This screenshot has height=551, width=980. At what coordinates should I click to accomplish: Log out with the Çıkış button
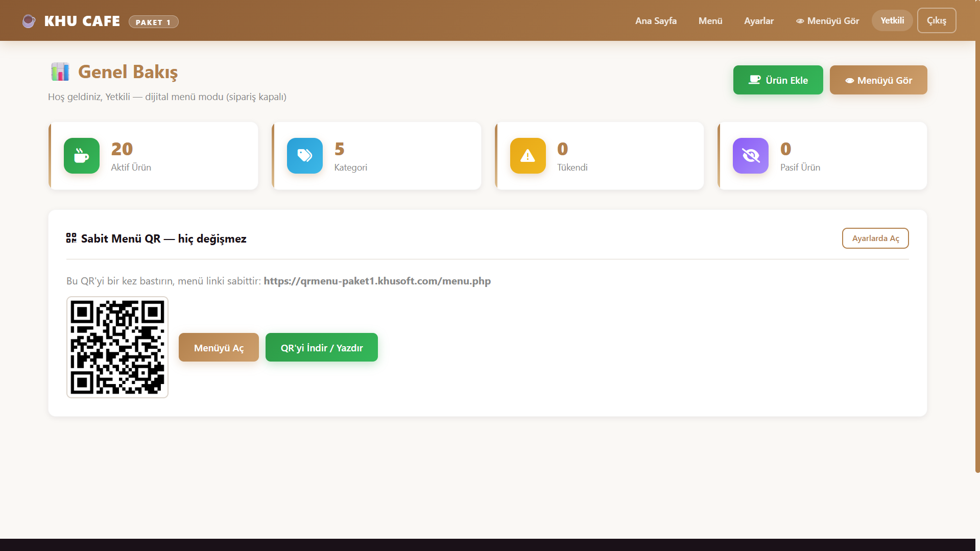pyautogui.click(x=937, y=20)
